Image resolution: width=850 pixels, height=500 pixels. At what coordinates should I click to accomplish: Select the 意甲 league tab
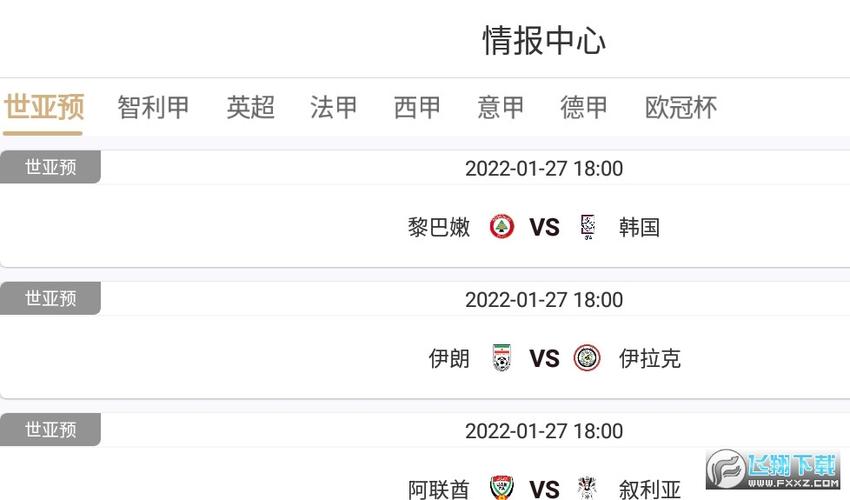[x=501, y=107]
